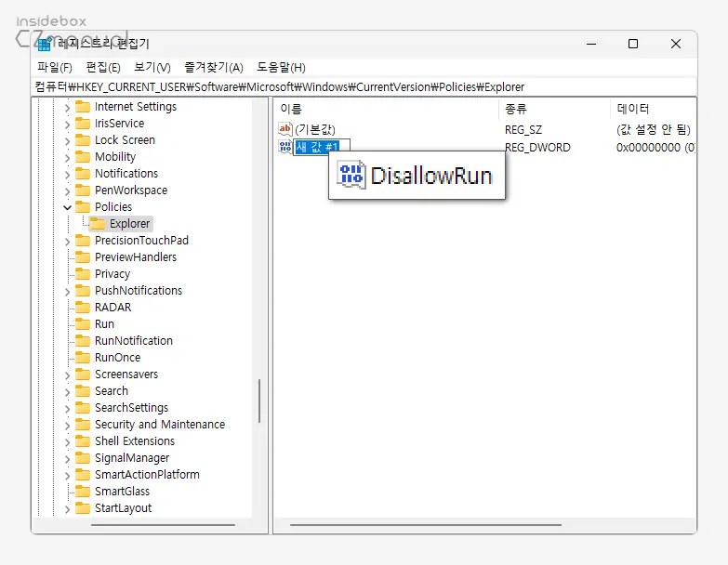Expand the Notifications key
The width and height of the screenshot is (728, 565).
(67, 174)
